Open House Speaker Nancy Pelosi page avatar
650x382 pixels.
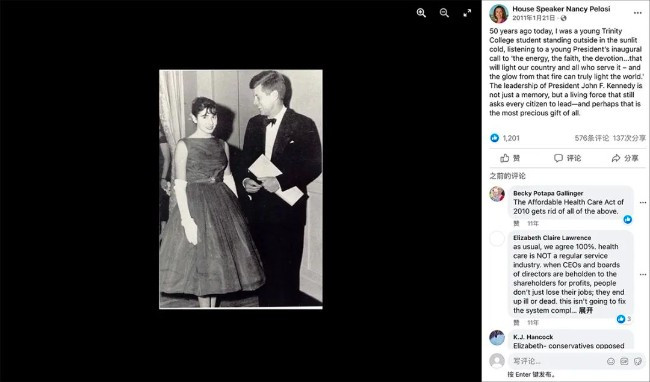pyautogui.click(x=499, y=13)
